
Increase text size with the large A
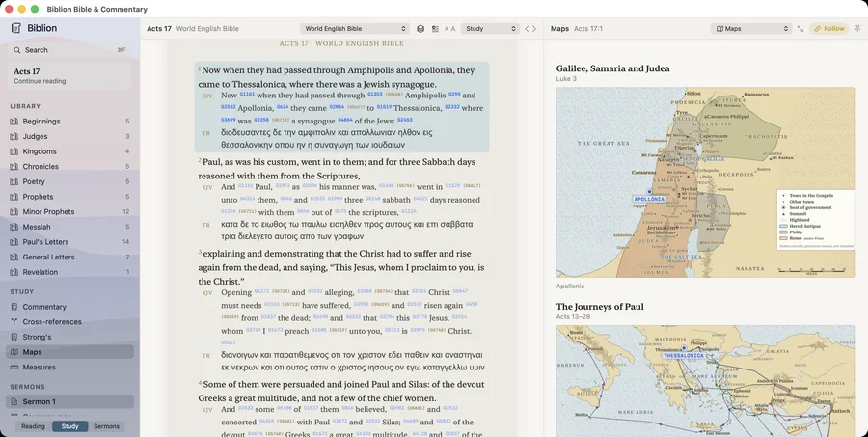click(x=453, y=29)
